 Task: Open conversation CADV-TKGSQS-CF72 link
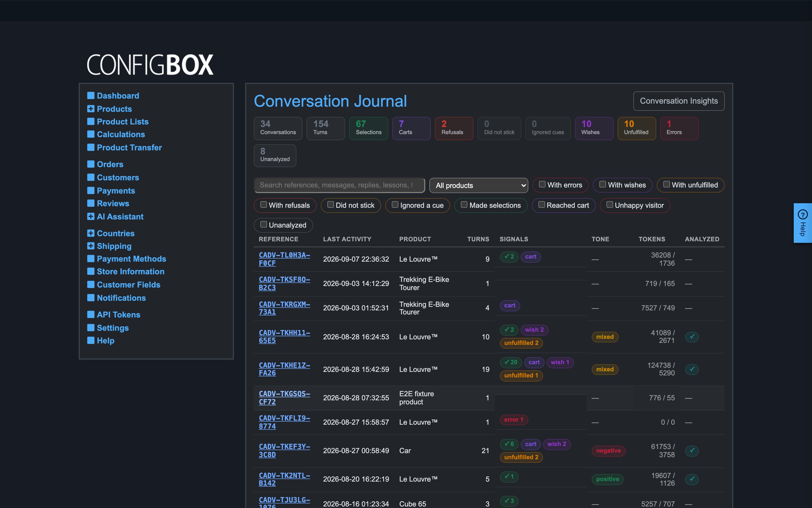(x=284, y=398)
